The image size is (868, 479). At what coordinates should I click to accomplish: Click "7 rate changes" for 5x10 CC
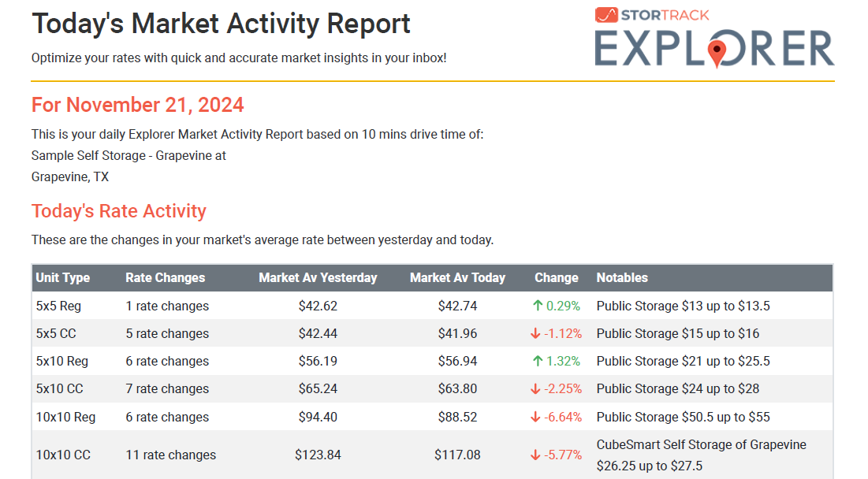[167, 389]
